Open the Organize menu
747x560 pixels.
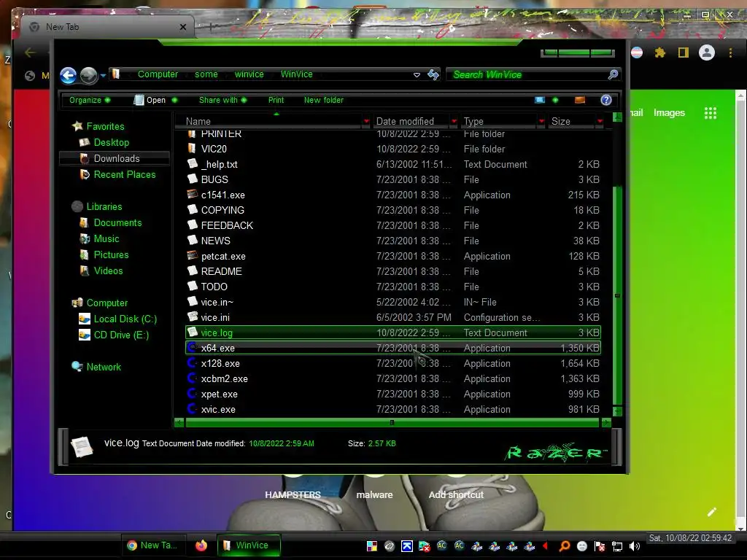(x=90, y=100)
